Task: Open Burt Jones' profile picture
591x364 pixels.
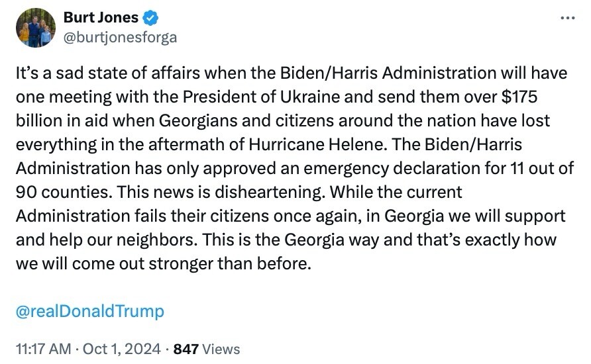Action: click(x=35, y=28)
